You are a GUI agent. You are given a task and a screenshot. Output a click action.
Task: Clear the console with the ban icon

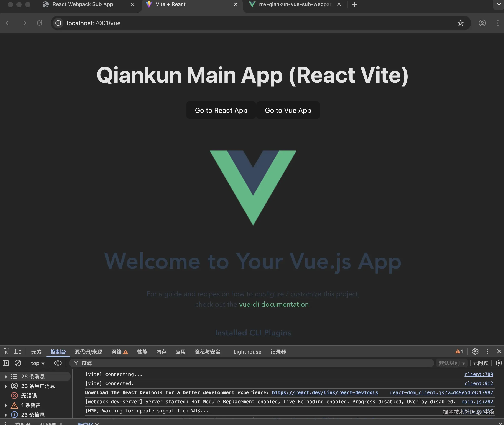coord(18,363)
